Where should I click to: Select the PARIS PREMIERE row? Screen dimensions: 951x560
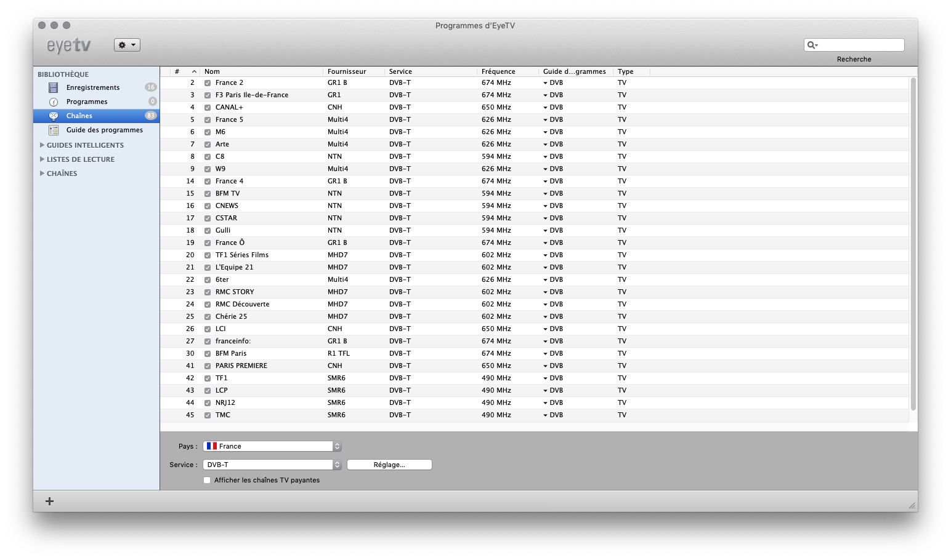click(535, 366)
